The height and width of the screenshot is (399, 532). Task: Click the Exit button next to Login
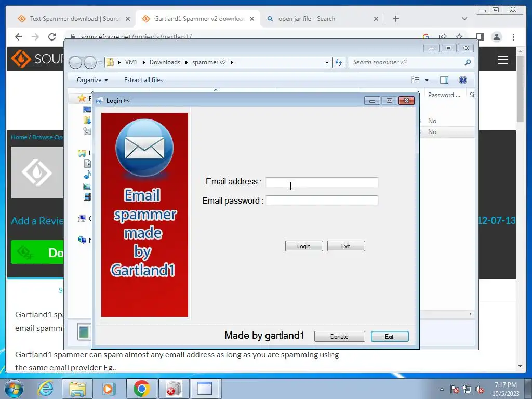(346, 246)
